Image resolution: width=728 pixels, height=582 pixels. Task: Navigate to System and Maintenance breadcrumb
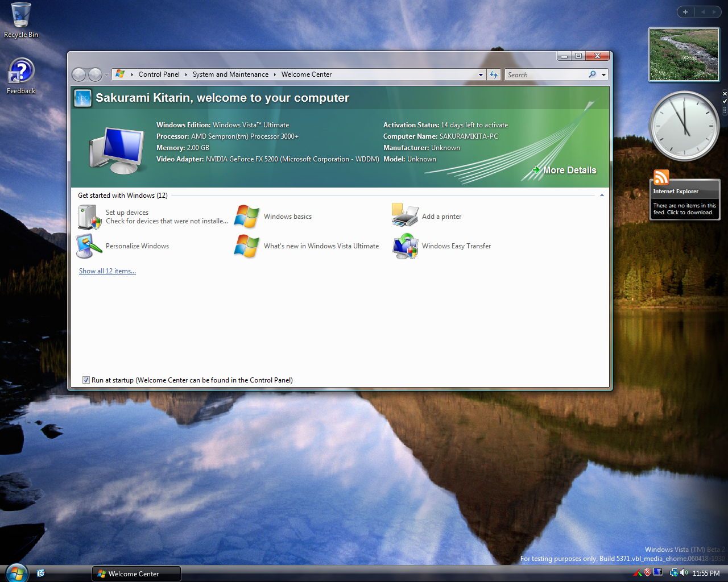click(x=230, y=74)
